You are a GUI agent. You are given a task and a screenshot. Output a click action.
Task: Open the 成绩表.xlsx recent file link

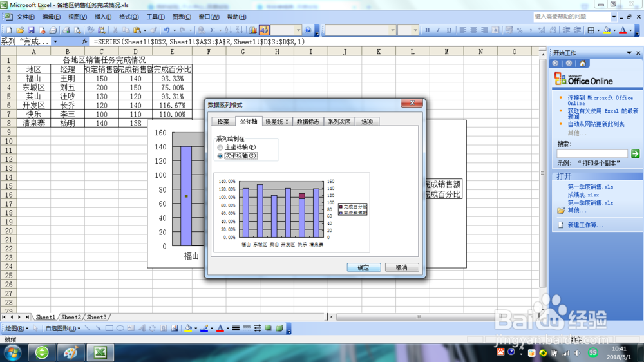point(583,195)
